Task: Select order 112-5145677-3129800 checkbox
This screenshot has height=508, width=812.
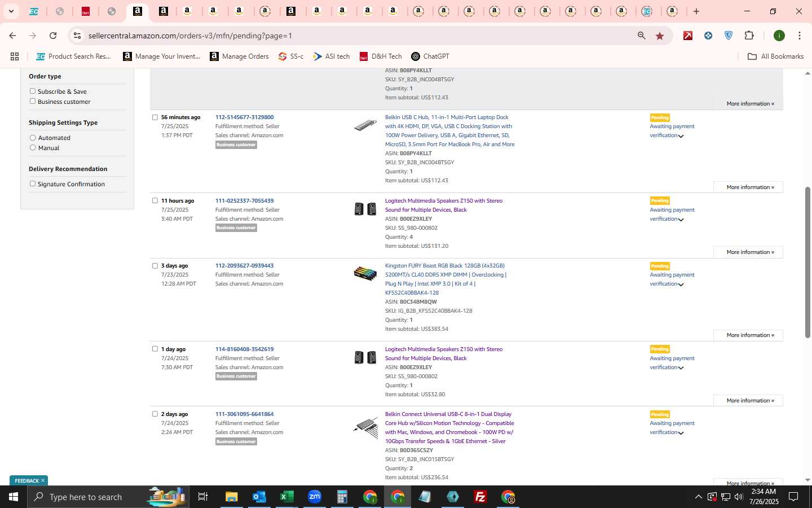Action: pyautogui.click(x=155, y=117)
